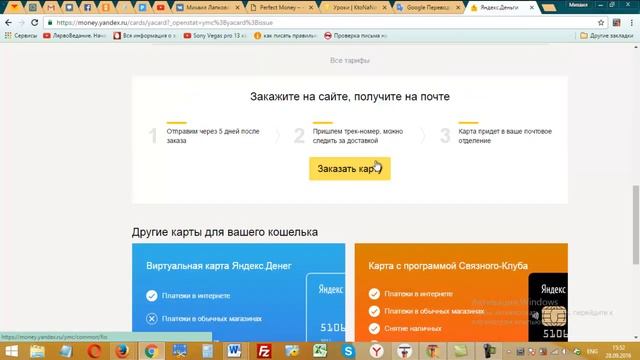Open the Все тарифы link
The width and height of the screenshot is (640, 360).
click(350, 60)
